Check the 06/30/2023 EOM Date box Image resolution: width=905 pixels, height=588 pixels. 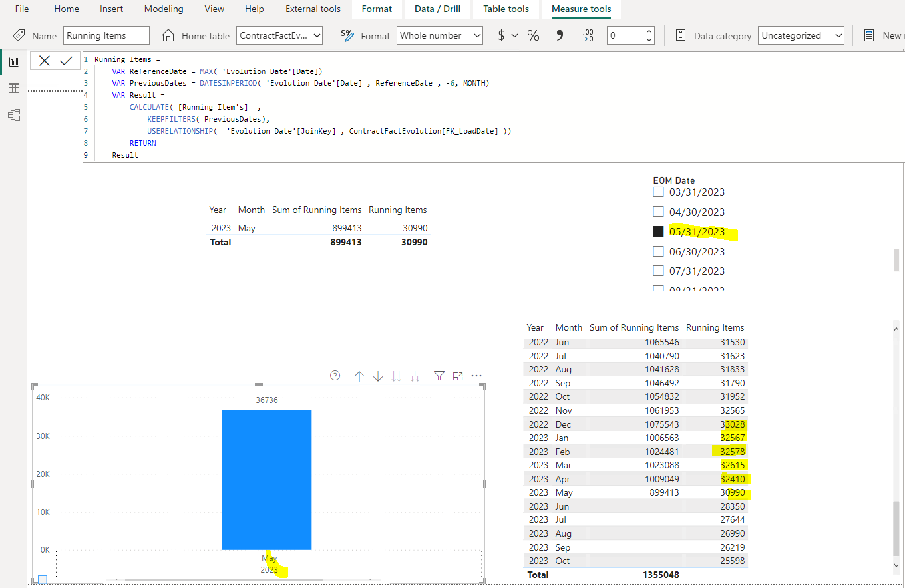[x=658, y=251]
